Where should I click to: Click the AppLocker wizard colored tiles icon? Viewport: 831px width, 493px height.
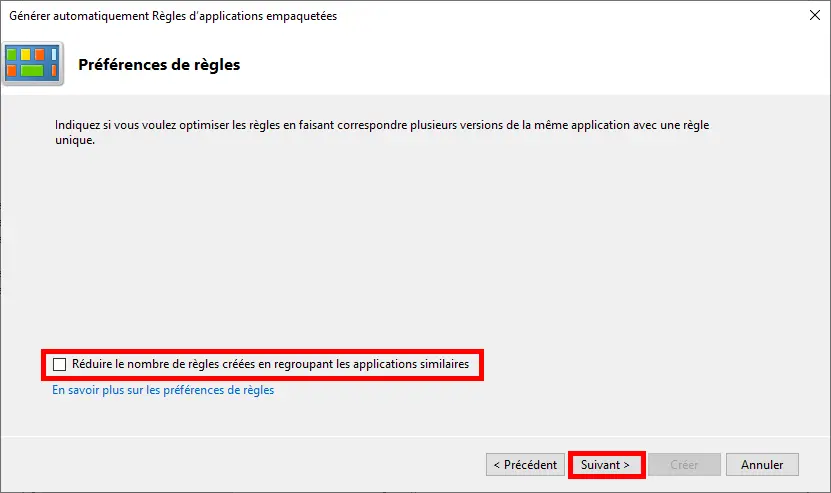tap(33, 64)
